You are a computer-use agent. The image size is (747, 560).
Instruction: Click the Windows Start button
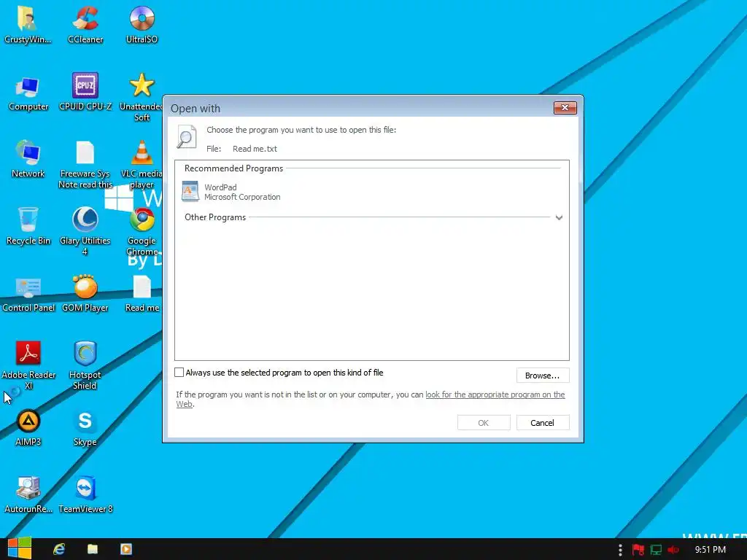click(x=20, y=548)
